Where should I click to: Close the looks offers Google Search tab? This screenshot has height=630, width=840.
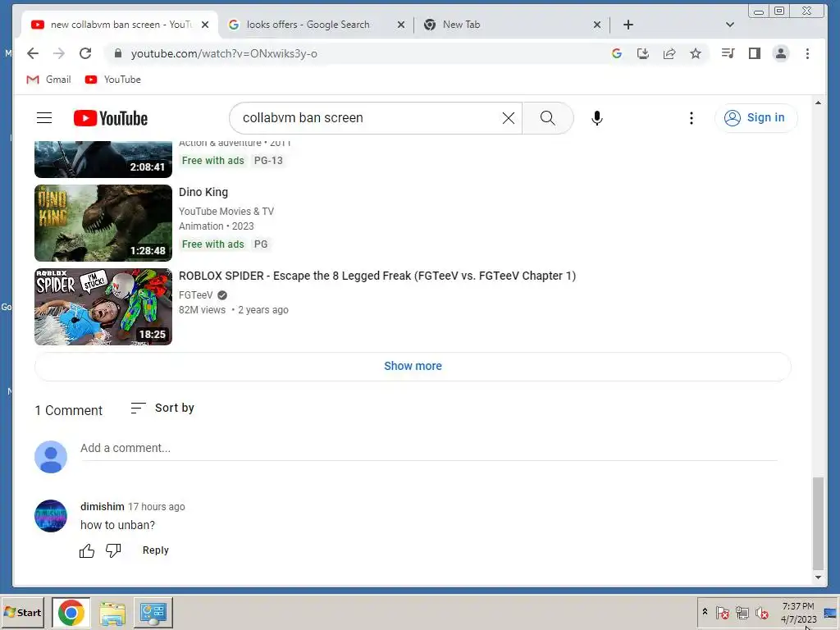point(400,25)
